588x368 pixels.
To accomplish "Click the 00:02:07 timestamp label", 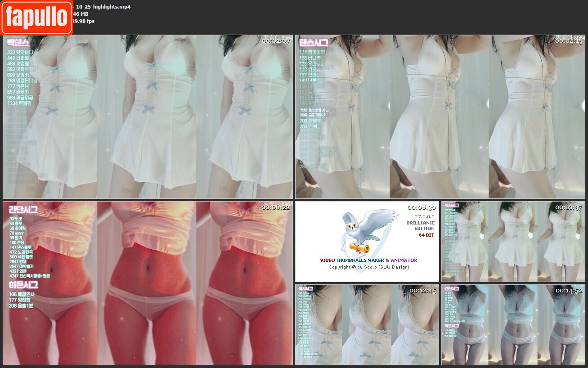I will (x=277, y=41).
